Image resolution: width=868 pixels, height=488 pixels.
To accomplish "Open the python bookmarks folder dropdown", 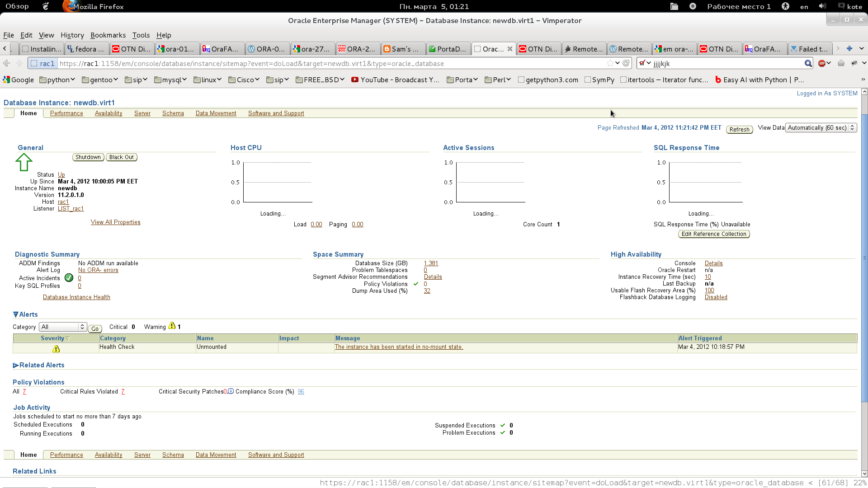I will coord(57,80).
